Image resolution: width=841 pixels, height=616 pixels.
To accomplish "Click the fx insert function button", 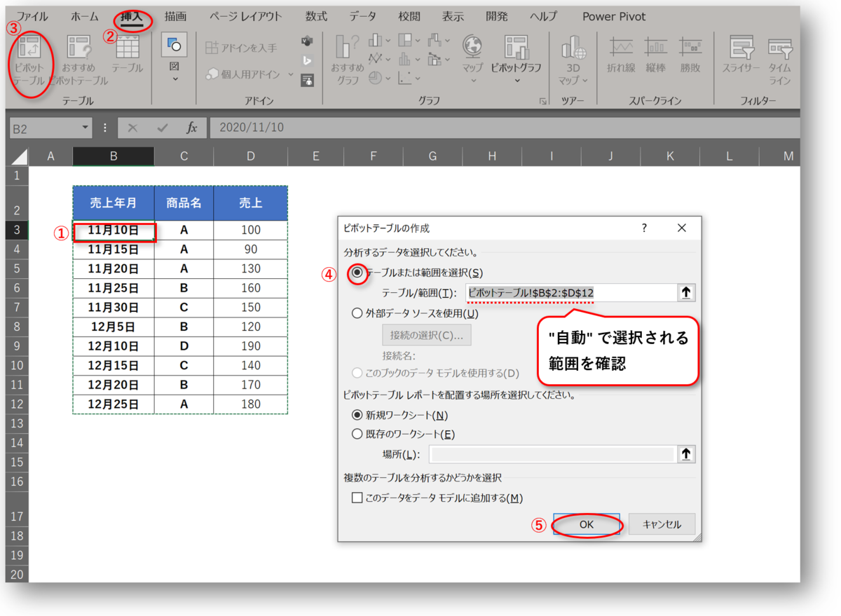I will pyautogui.click(x=191, y=128).
